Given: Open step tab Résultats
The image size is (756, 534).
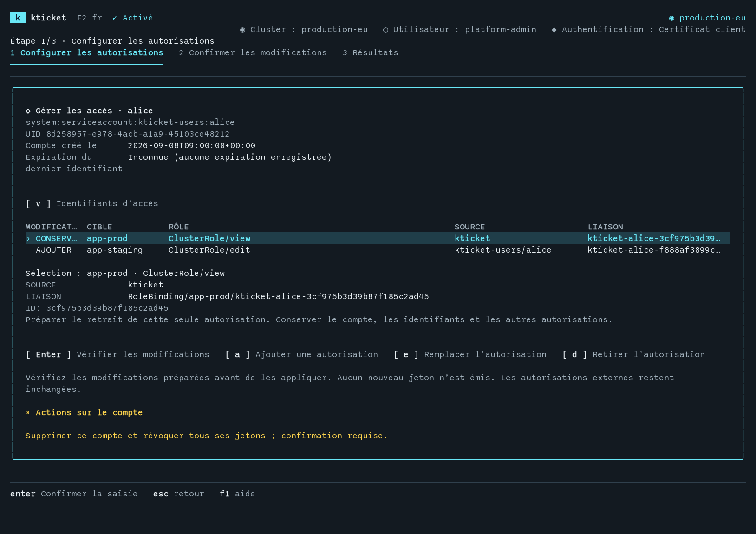Looking at the screenshot, I should (370, 52).
